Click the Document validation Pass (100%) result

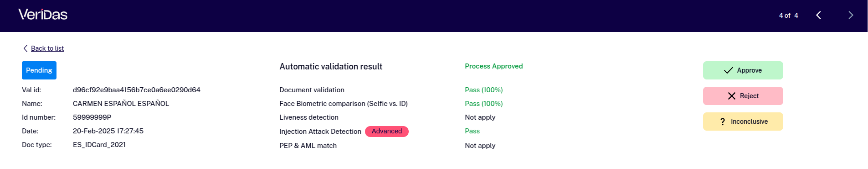click(484, 90)
